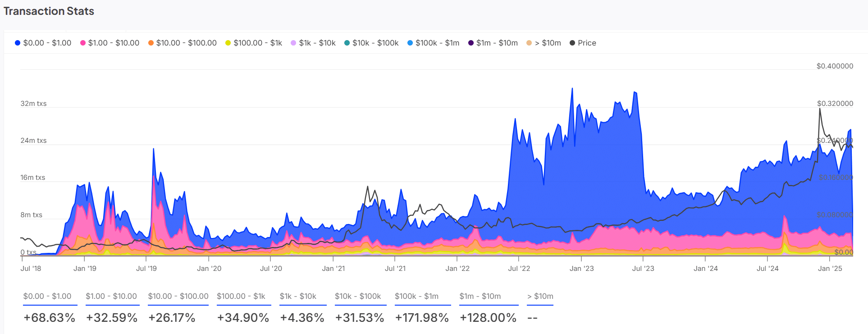The height and width of the screenshot is (334, 868).
Task: Toggle the $0.00 - $1.00 legend series
Action: click(x=43, y=43)
